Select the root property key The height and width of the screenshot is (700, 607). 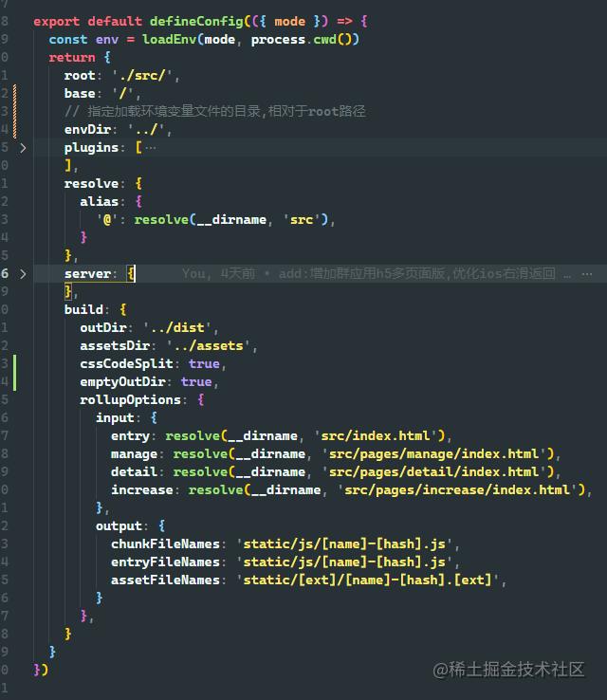[x=80, y=76]
